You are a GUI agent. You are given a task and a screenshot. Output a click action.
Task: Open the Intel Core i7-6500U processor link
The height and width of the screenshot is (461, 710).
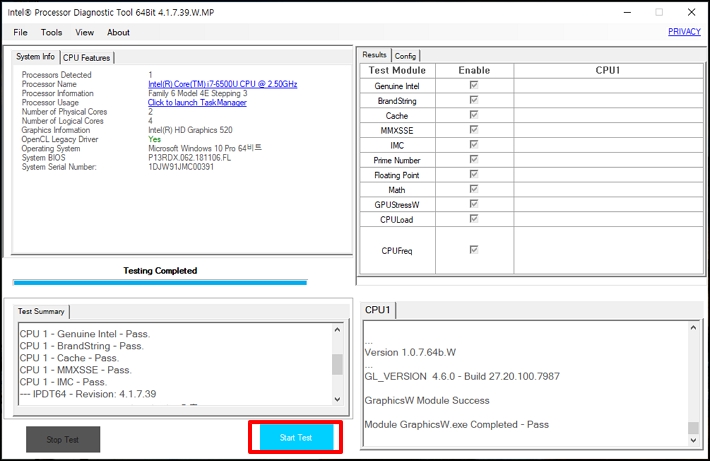coord(223,84)
